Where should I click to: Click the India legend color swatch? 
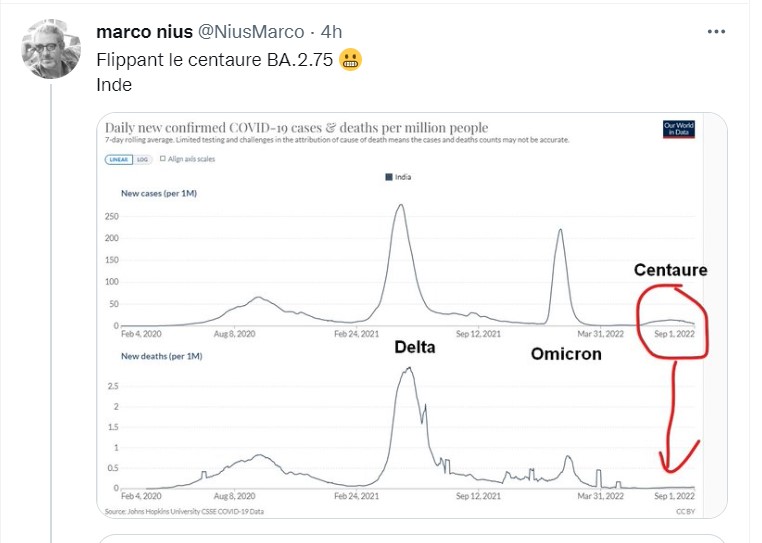[x=388, y=177]
